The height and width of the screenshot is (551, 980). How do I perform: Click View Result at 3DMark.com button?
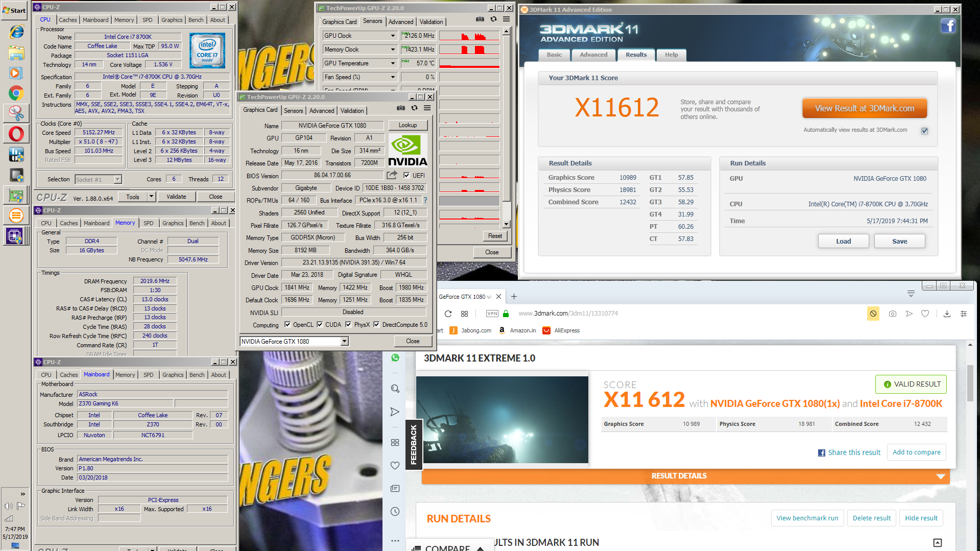(x=864, y=108)
